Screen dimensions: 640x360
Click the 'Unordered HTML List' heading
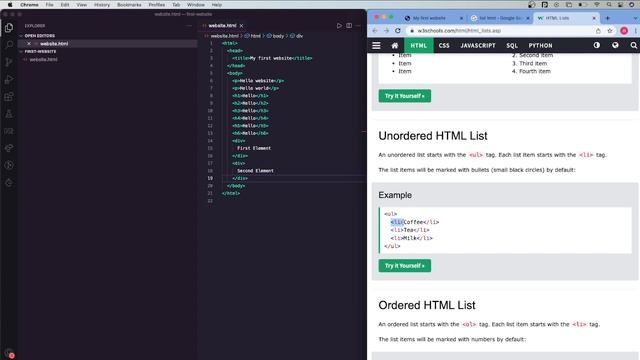(x=433, y=136)
